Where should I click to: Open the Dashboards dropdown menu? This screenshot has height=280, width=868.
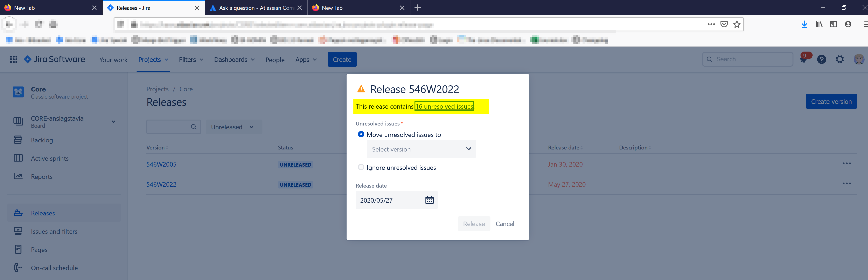[x=234, y=60]
